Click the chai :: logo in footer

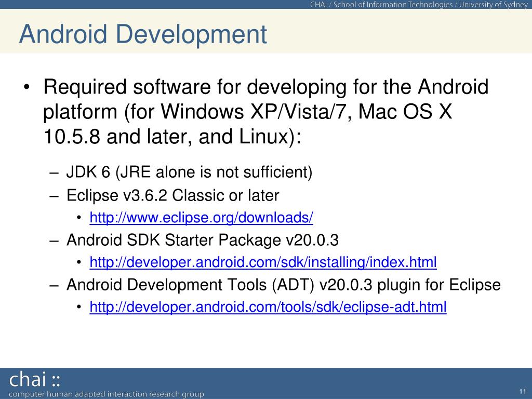(x=35, y=380)
